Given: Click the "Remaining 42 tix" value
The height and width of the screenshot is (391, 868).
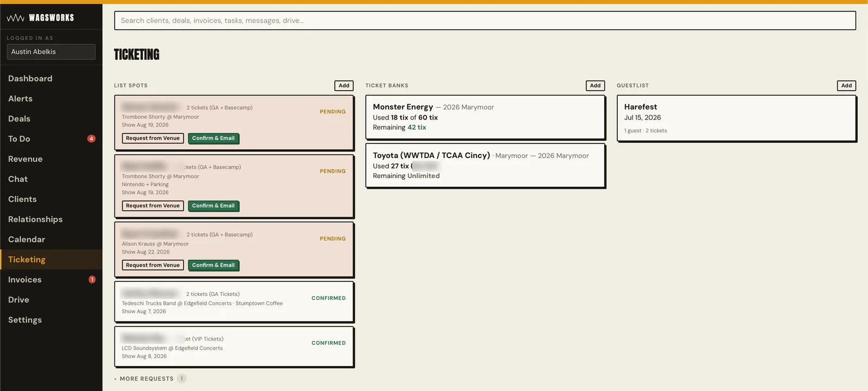Looking at the screenshot, I should click(x=417, y=128).
